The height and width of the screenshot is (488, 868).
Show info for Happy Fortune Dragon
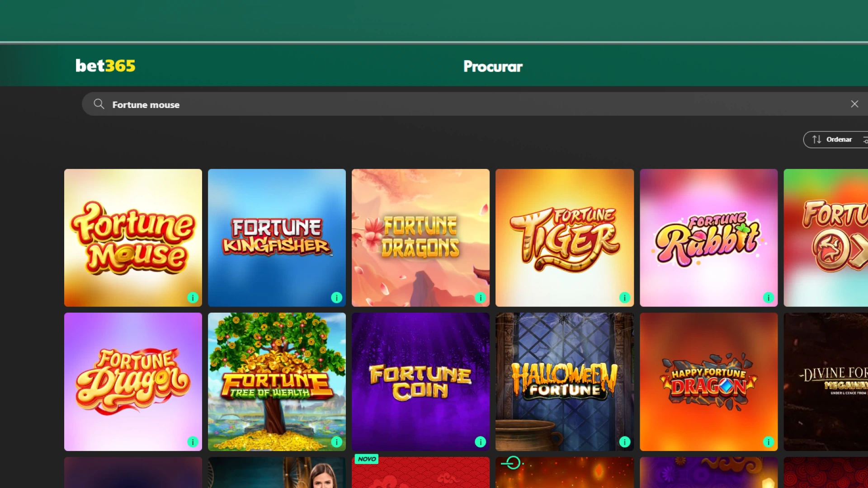coord(769,442)
